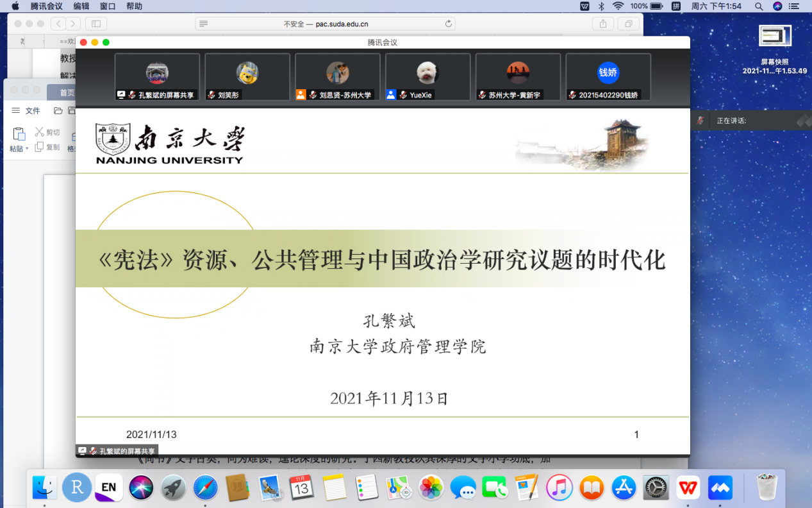Toggle the 拼 input source in menu bar

click(675, 6)
